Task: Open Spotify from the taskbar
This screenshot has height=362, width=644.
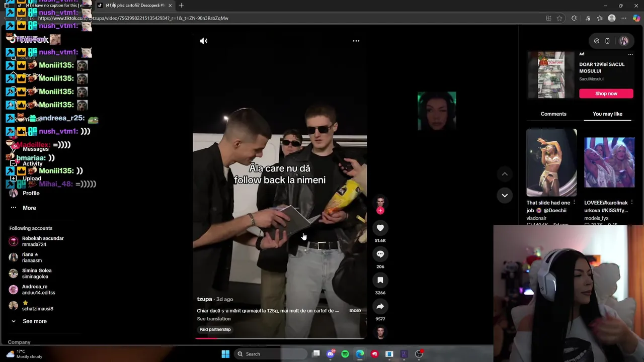Action: [345, 354]
